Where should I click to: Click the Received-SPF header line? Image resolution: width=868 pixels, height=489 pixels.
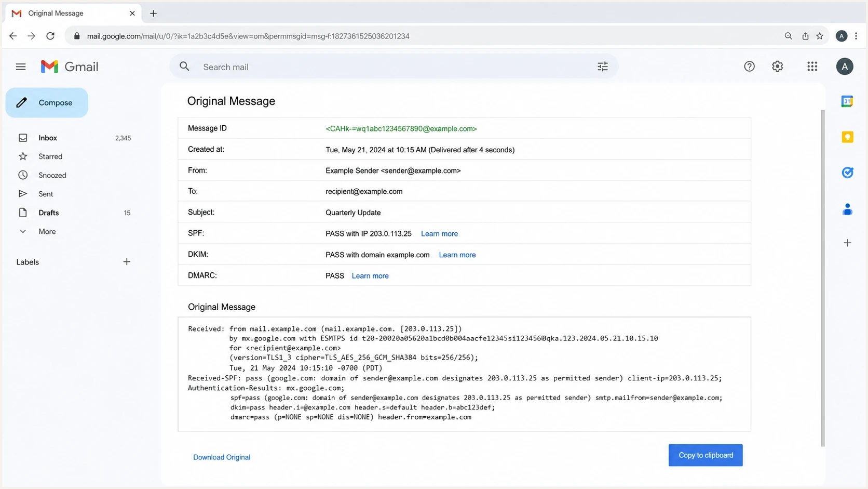coord(455,378)
